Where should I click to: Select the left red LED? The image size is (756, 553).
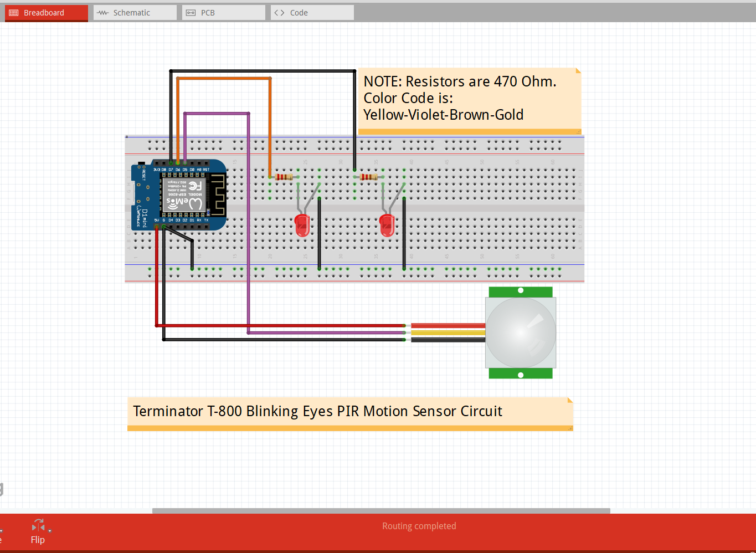click(x=302, y=225)
